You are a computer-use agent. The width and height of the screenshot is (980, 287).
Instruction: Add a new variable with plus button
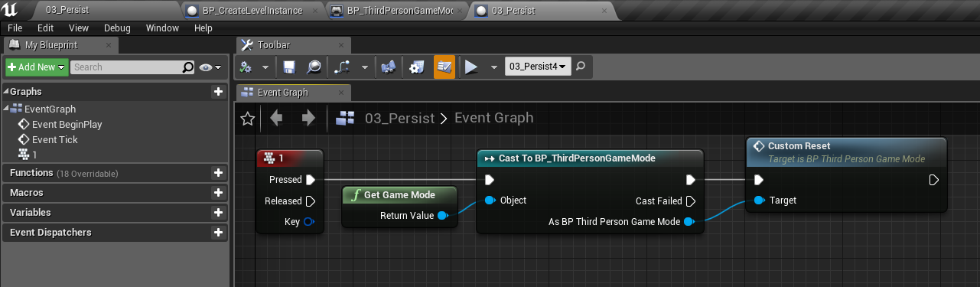[x=218, y=213]
